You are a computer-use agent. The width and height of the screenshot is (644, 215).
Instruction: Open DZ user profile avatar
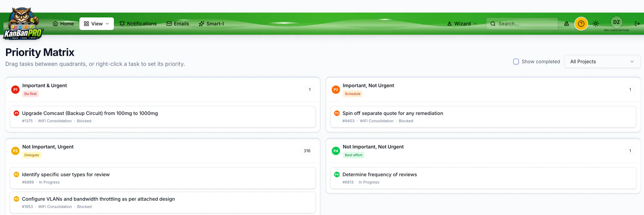[617, 22]
